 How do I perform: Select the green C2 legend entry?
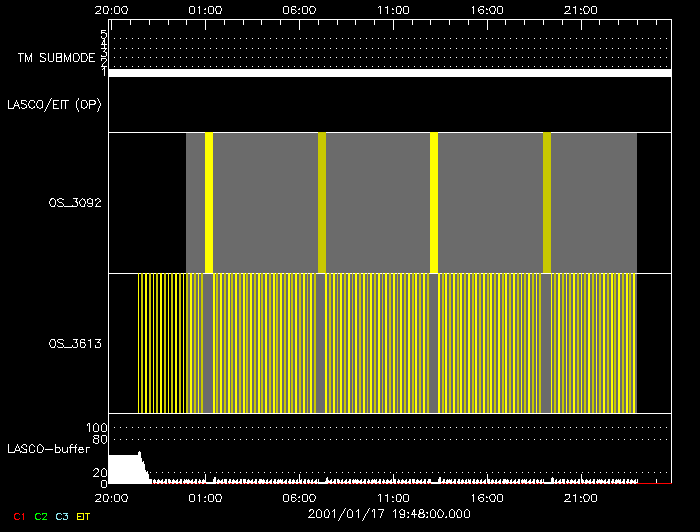40,515
